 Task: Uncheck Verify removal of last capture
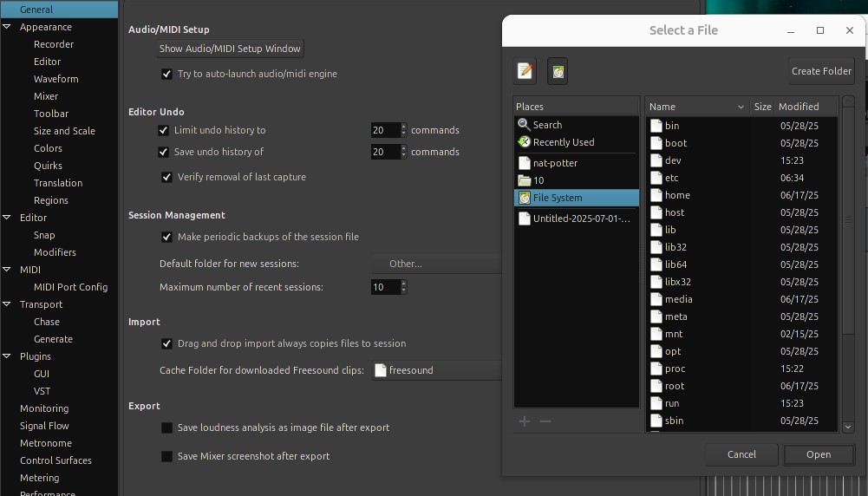tap(166, 177)
